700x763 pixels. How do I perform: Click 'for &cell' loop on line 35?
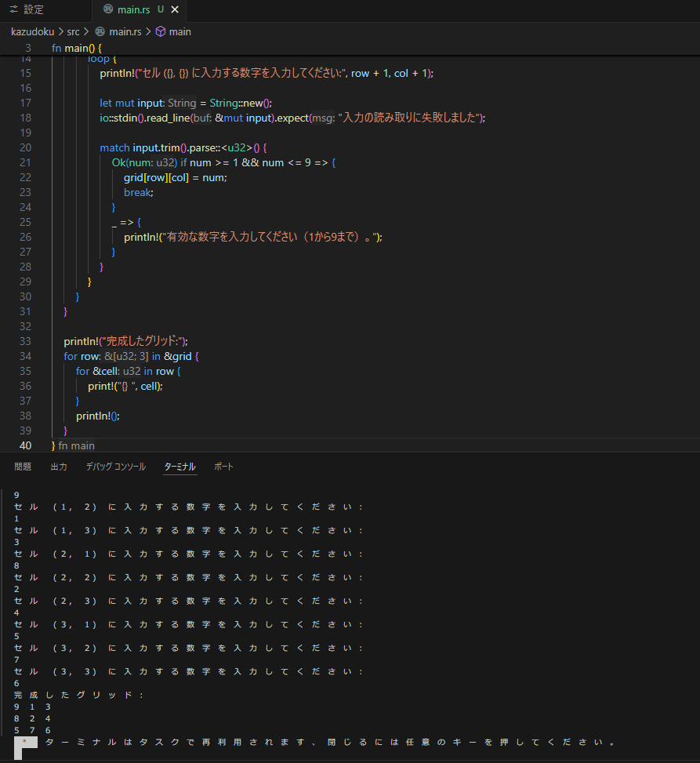[x=96, y=371]
